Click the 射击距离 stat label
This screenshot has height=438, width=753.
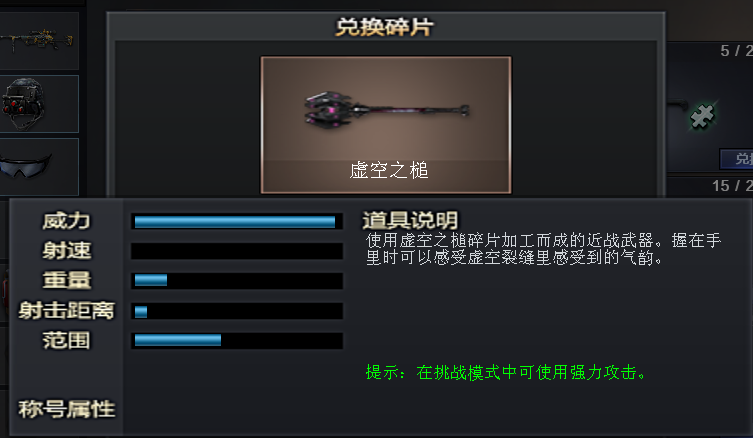point(66,311)
